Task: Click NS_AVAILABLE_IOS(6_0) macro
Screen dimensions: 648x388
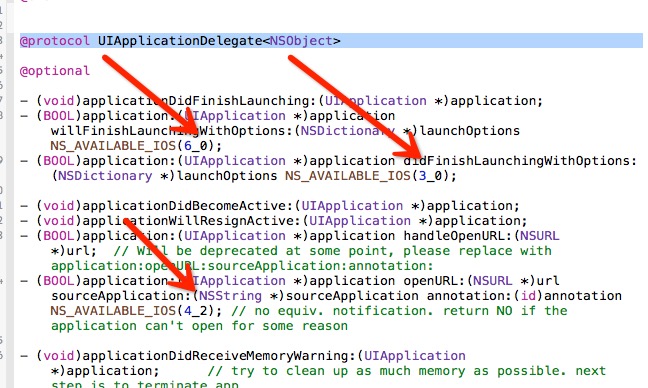Action: coord(132,146)
